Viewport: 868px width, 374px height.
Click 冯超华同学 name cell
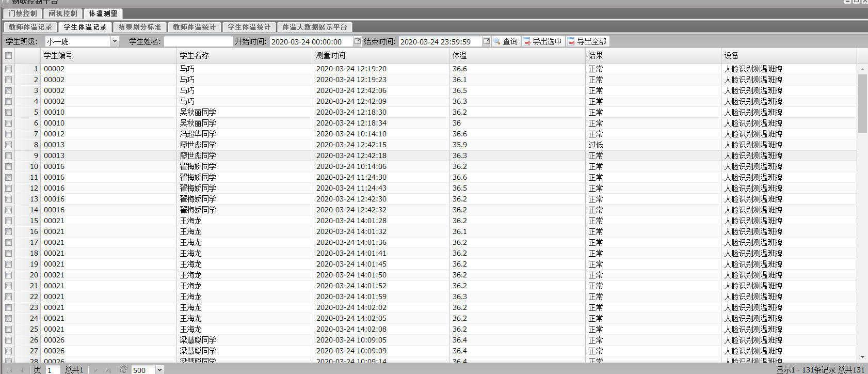tap(198, 134)
